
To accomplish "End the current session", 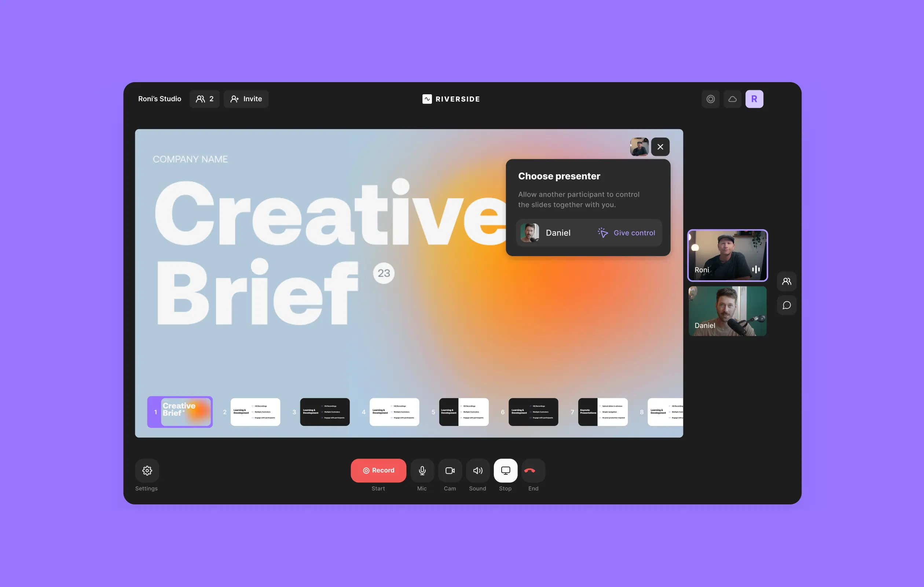I will (532, 470).
